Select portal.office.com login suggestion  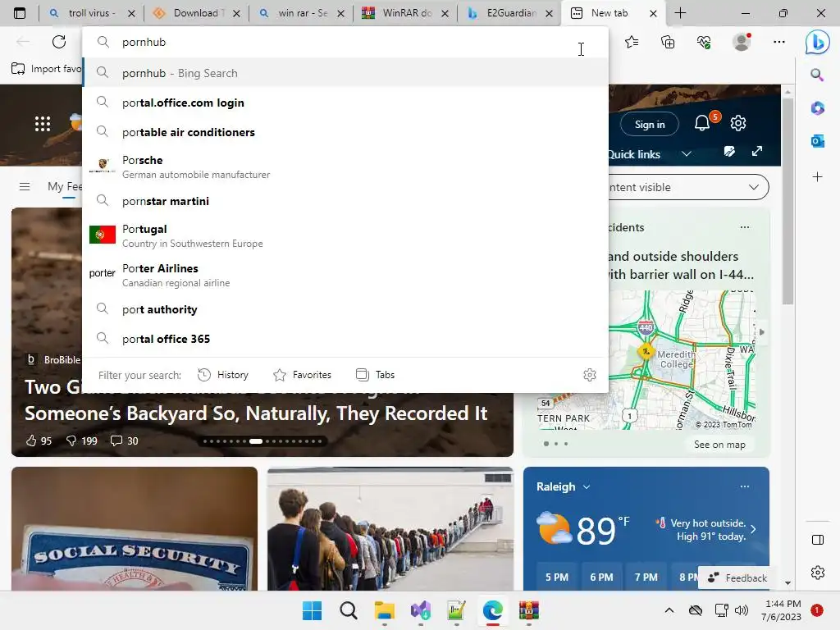click(x=346, y=103)
